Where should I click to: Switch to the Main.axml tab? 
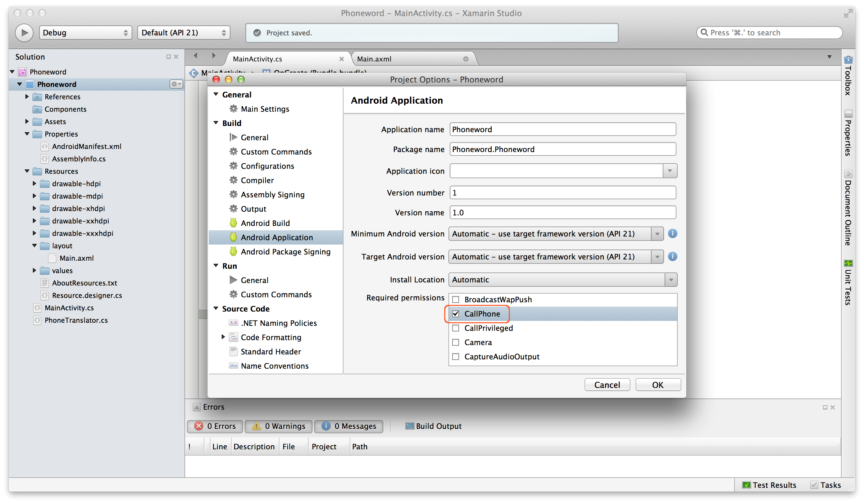pos(374,59)
